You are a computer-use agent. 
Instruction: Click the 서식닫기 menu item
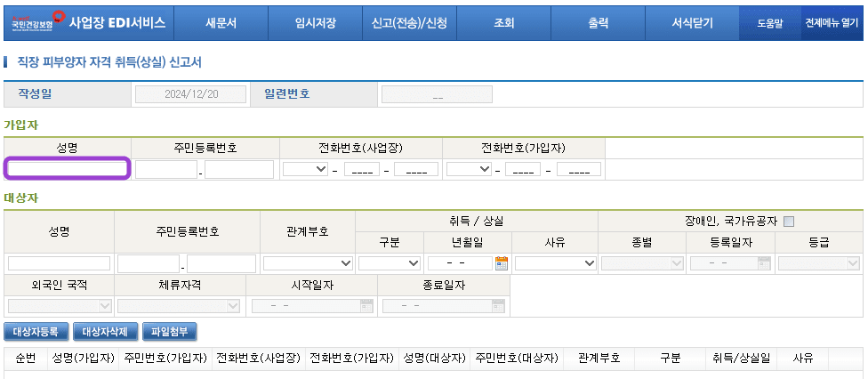point(692,23)
